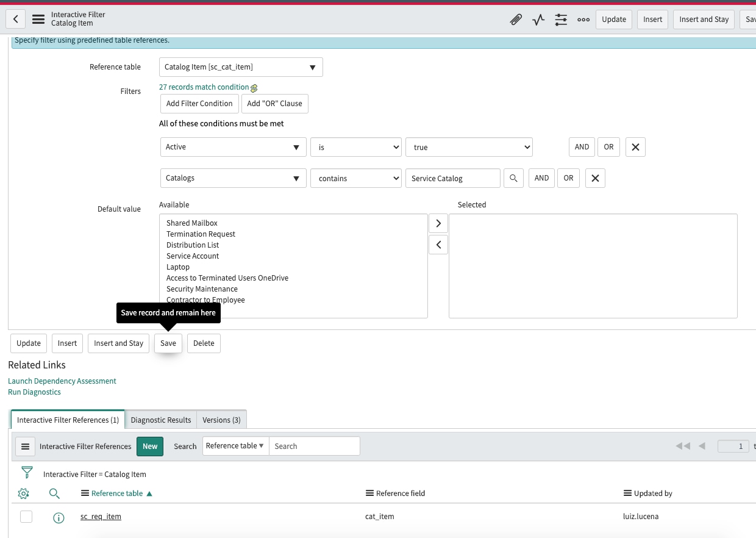This screenshot has height=538, width=756.
Task: Click bottom Insert and Stay button
Action: pos(119,343)
